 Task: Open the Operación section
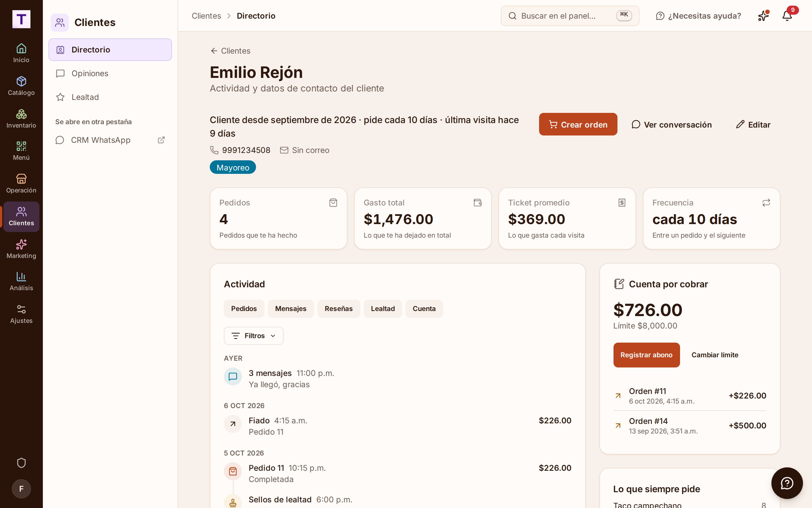[x=21, y=183]
